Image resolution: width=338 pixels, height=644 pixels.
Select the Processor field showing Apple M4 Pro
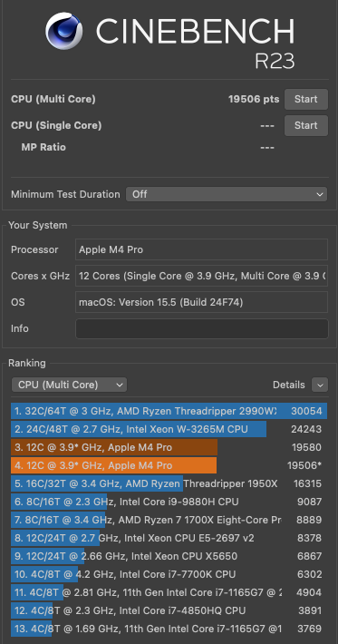(201, 249)
